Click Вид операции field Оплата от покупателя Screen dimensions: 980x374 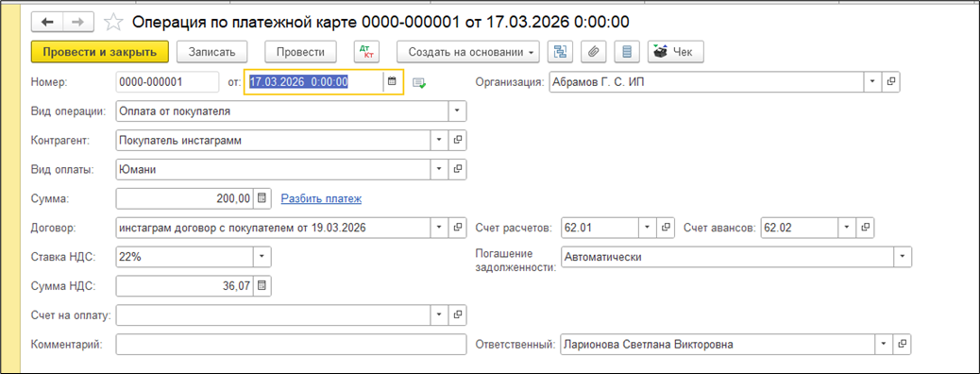pos(282,111)
